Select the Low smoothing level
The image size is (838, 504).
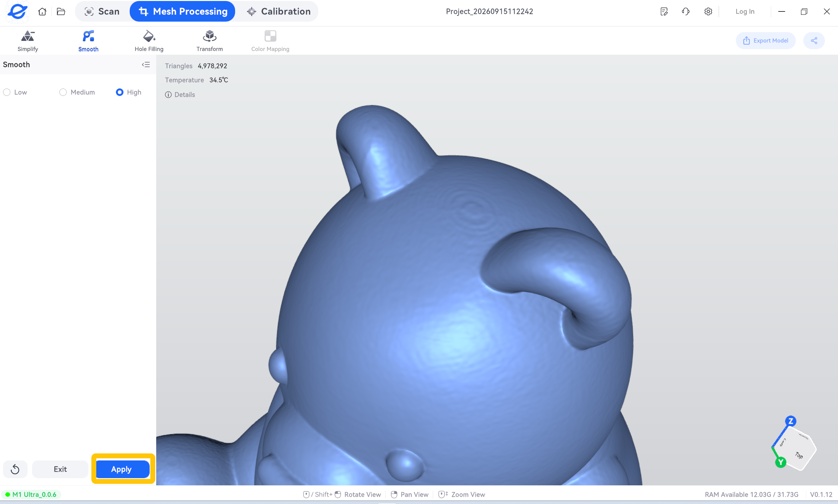(x=15, y=92)
